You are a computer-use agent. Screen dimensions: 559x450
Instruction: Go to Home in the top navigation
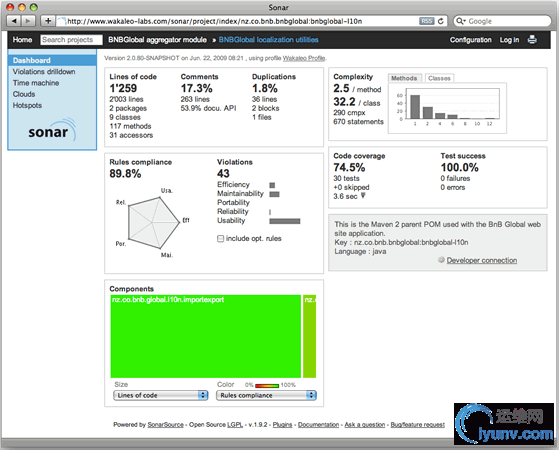pyautogui.click(x=22, y=40)
